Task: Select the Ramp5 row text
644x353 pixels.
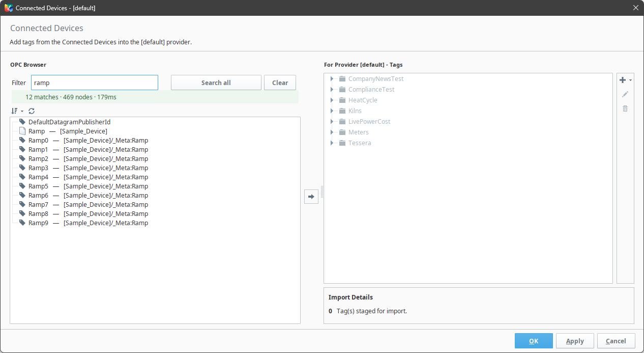Action: click(88, 186)
